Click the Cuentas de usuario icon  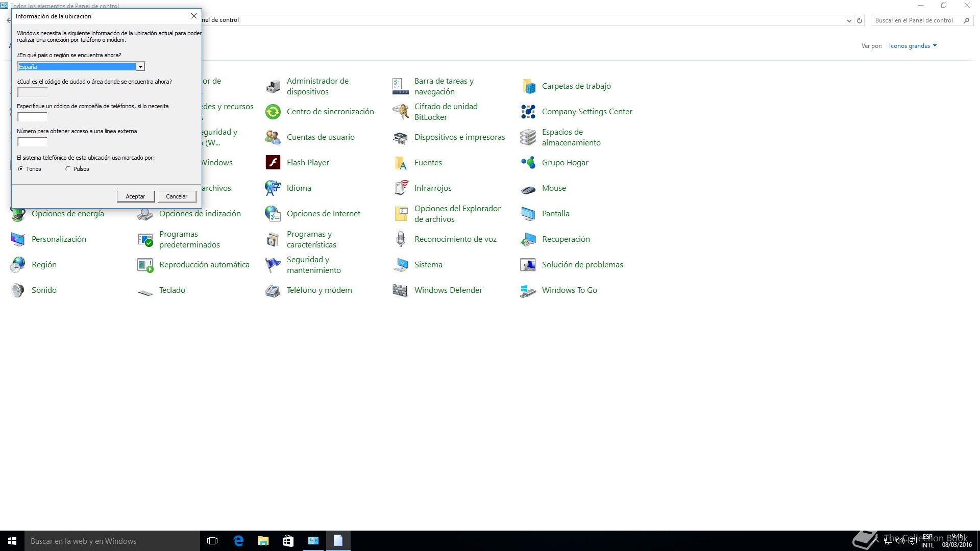tap(273, 137)
